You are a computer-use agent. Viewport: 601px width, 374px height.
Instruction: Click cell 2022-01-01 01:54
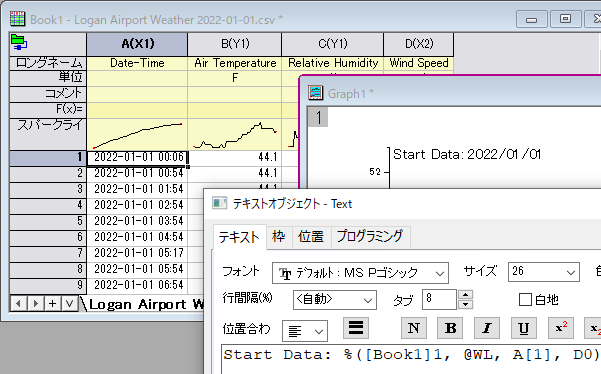pyautogui.click(x=137, y=189)
